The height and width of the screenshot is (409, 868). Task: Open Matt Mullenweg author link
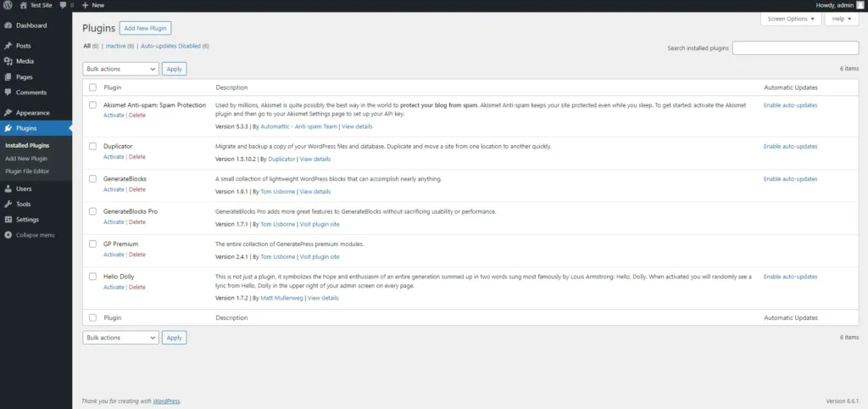[x=281, y=298]
